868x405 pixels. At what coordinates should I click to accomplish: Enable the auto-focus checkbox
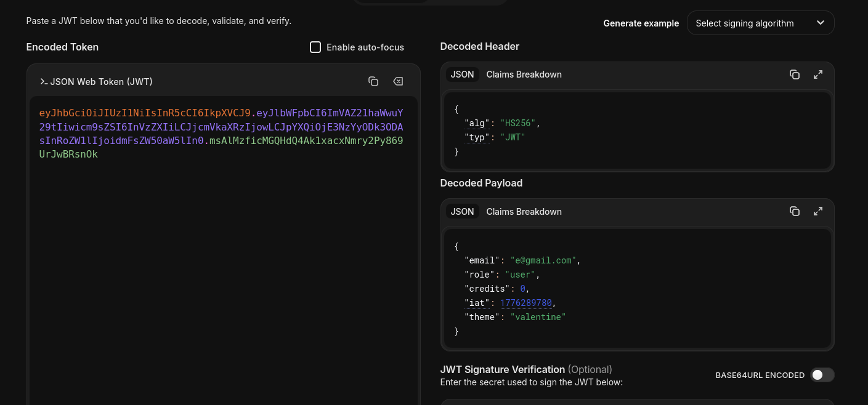coord(315,47)
